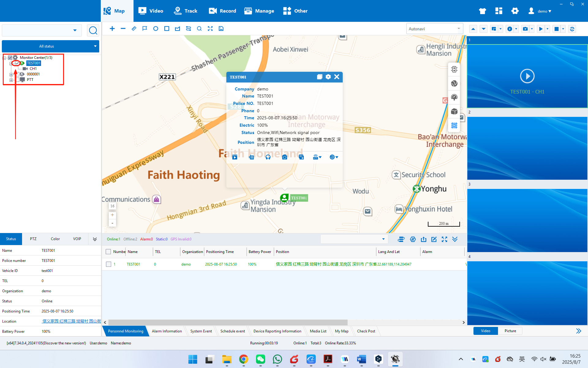Select the polygon drawing tool
The height and width of the screenshot is (368, 588).
(x=177, y=29)
